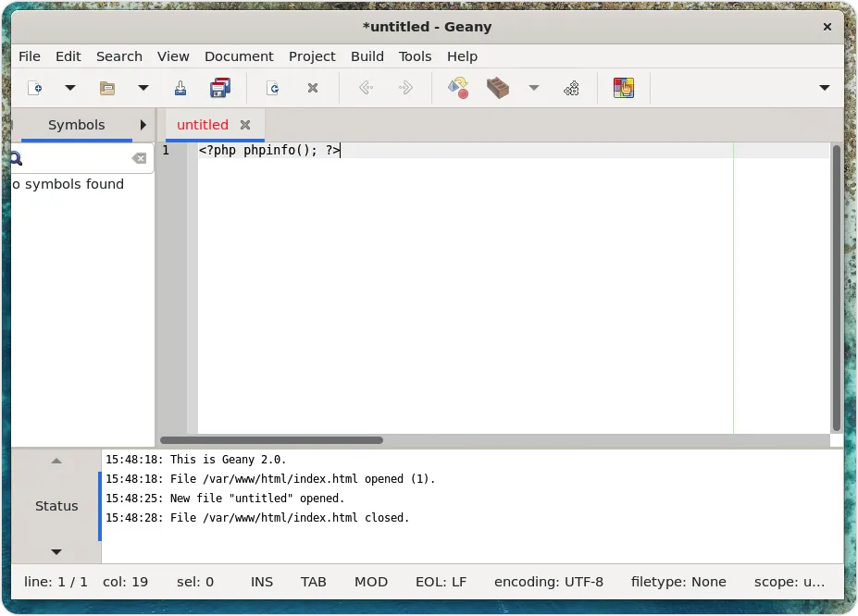
Task: Click the 'filetype: None' status entry
Action: [x=678, y=582]
